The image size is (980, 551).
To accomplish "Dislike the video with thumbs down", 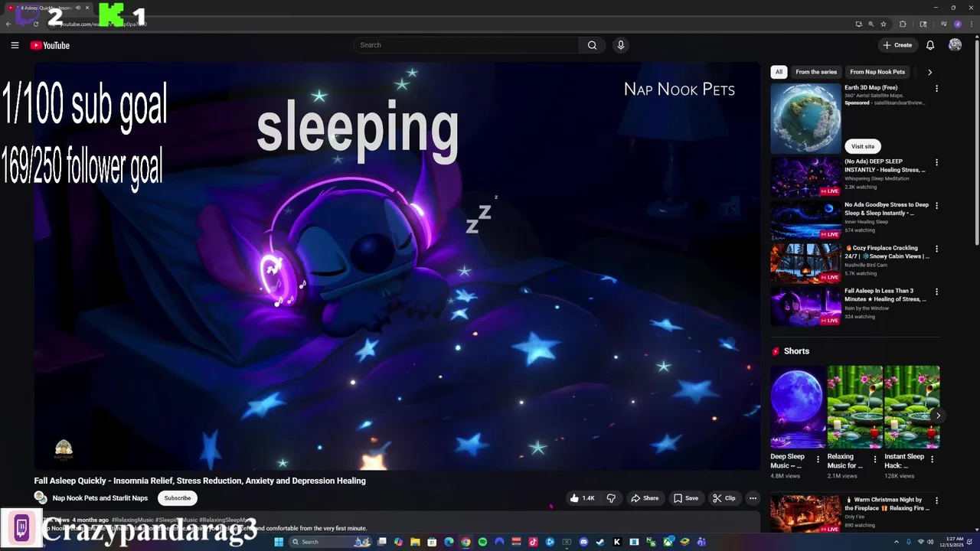I will pos(611,498).
